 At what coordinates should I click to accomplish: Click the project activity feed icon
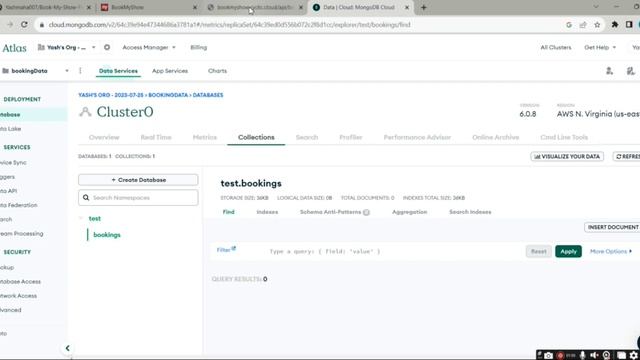point(631,71)
